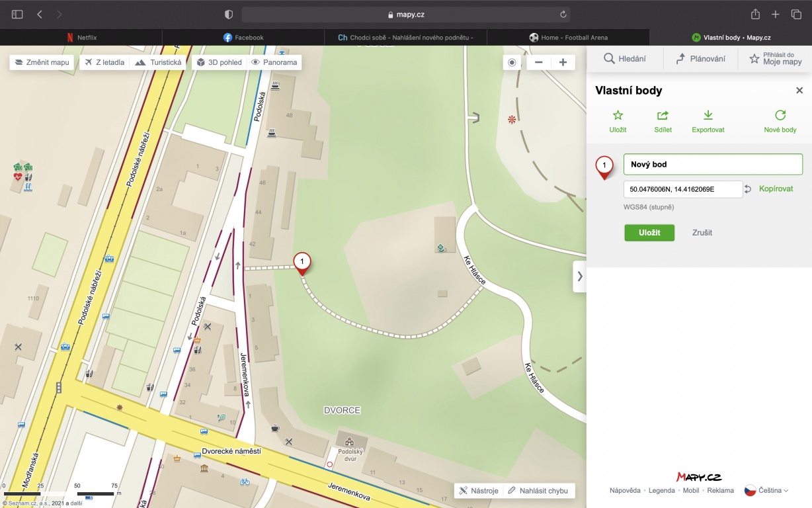This screenshot has height=508, width=812.
Task: Click the Kopírovat coordinates link
Action: click(x=776, y=189)
